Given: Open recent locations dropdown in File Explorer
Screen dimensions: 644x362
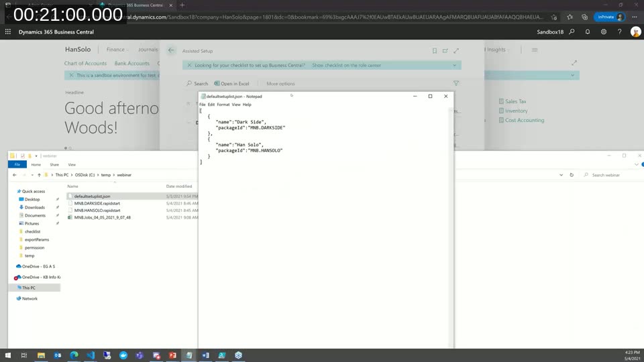Looking at the screenshot, I should tap(32, 175).
